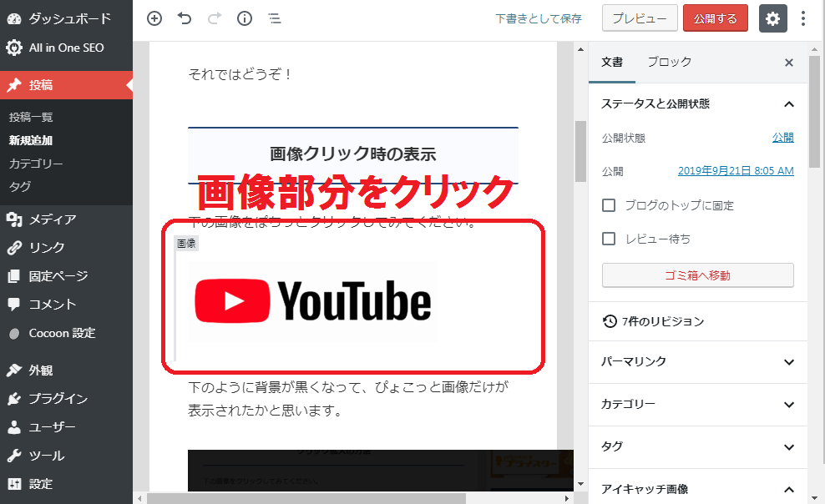This screenshot has height=504, width=825.
Task: Open 固定ページ in the admin menu
Action: [x=66, y=276]
